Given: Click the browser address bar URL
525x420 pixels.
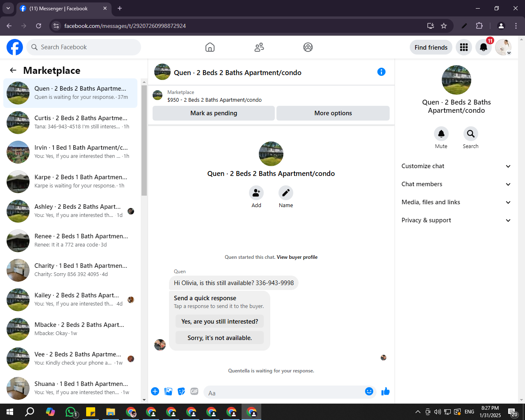Looking at the screenshot, I should tap(125, 26).
